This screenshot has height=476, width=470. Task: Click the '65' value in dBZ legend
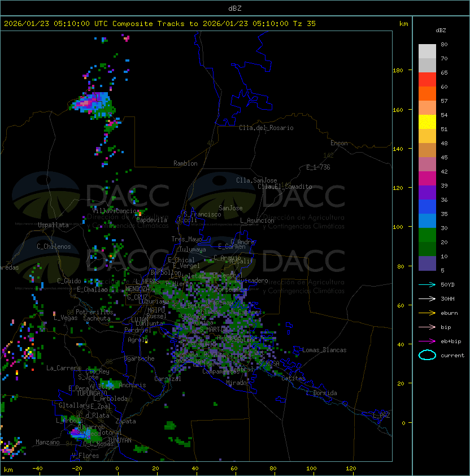coord(444,72)
